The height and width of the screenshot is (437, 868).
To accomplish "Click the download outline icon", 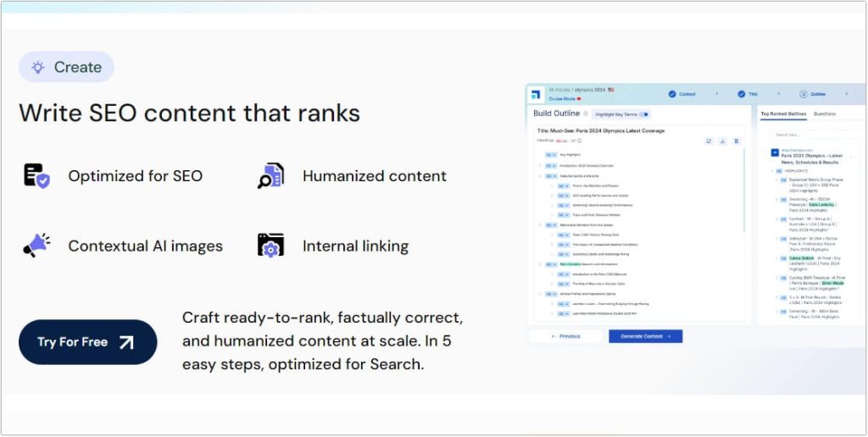I will 721,141.
